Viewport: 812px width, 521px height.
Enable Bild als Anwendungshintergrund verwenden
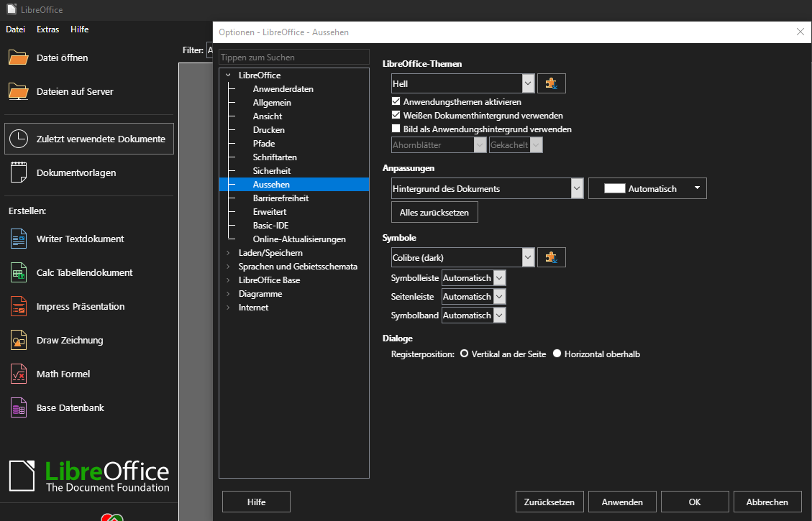pyautogui.click(x=396, y=129)
